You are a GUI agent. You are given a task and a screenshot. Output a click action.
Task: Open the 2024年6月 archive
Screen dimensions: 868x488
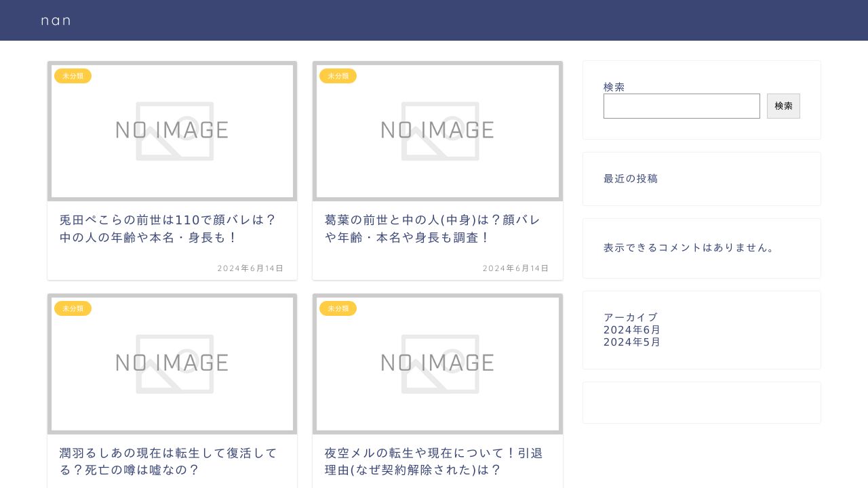click(x=632, y=329)
